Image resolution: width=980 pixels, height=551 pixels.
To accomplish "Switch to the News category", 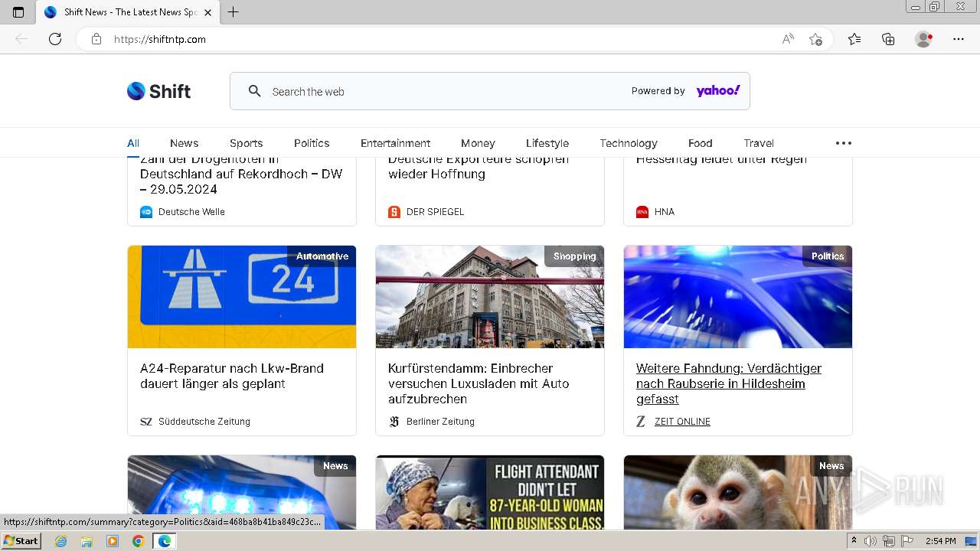I will [184, 143].
